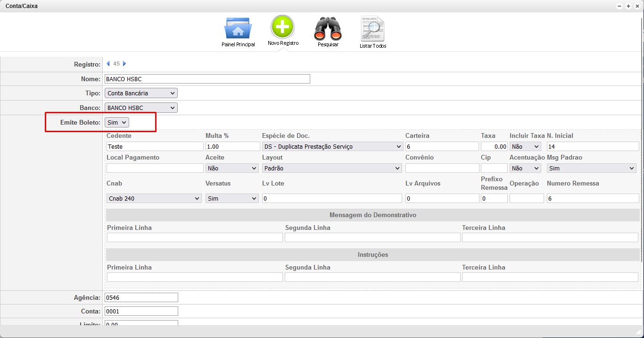Go to next record with right arrow
This screenshot has width=644, height=338.
pos(124,64)
